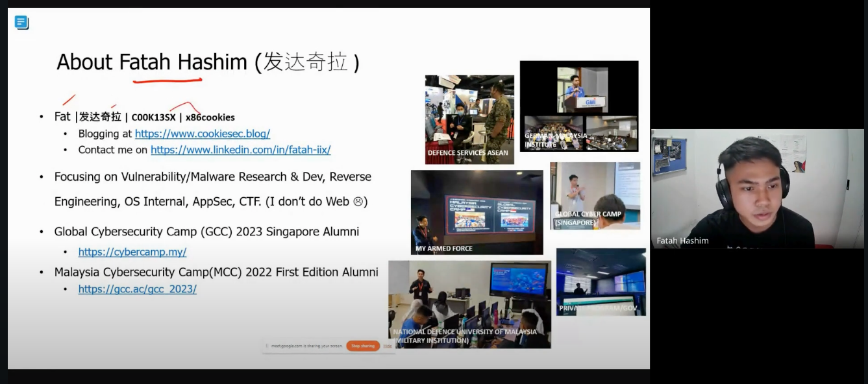Select the Private Program/Gov photo
Viewport: 868px width, 384px height.
(601, 281)
